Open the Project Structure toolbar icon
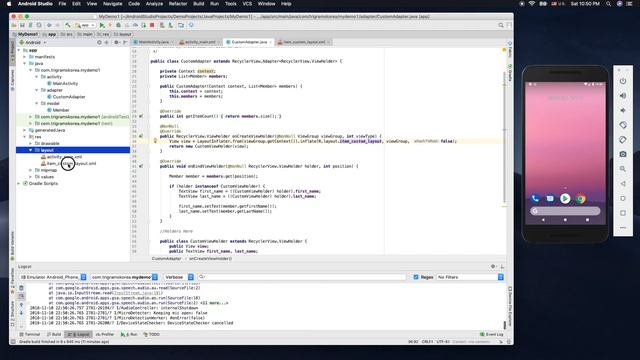This screenshot has width=640, height=360. [x=181, y=25]
